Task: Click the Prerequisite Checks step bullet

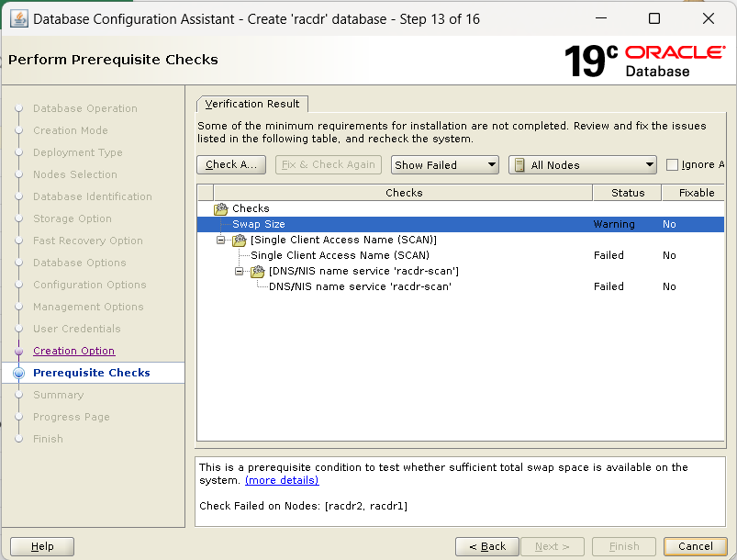Action: (18, 373)
